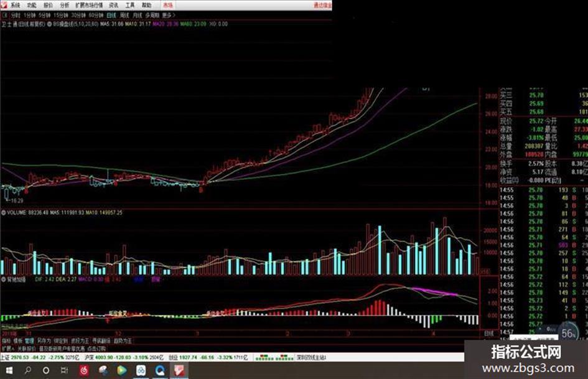Viewport: 588px width, 379px height.
Task: Click the DIF: 2.42 value label
Action: [45, 279]
